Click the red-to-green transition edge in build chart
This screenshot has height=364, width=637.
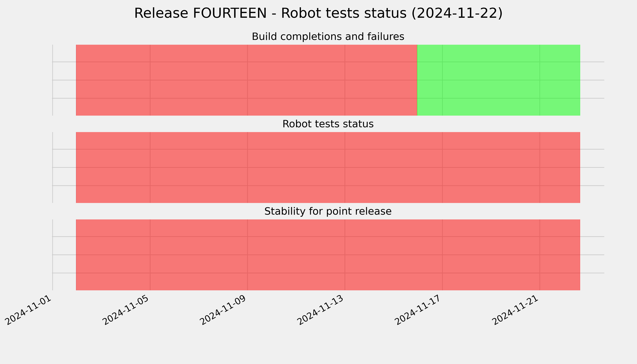pos(417,80)
